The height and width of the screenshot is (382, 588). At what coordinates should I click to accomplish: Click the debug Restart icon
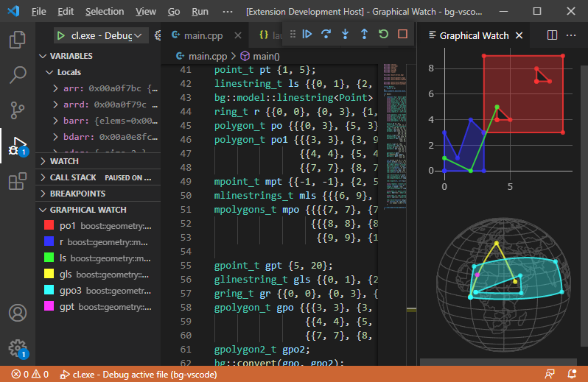383,34
